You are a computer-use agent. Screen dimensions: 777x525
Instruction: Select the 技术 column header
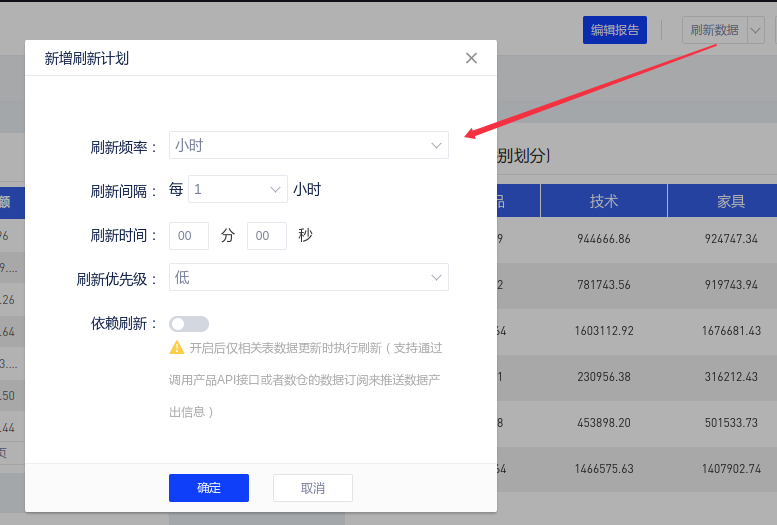tap(604, 201)
